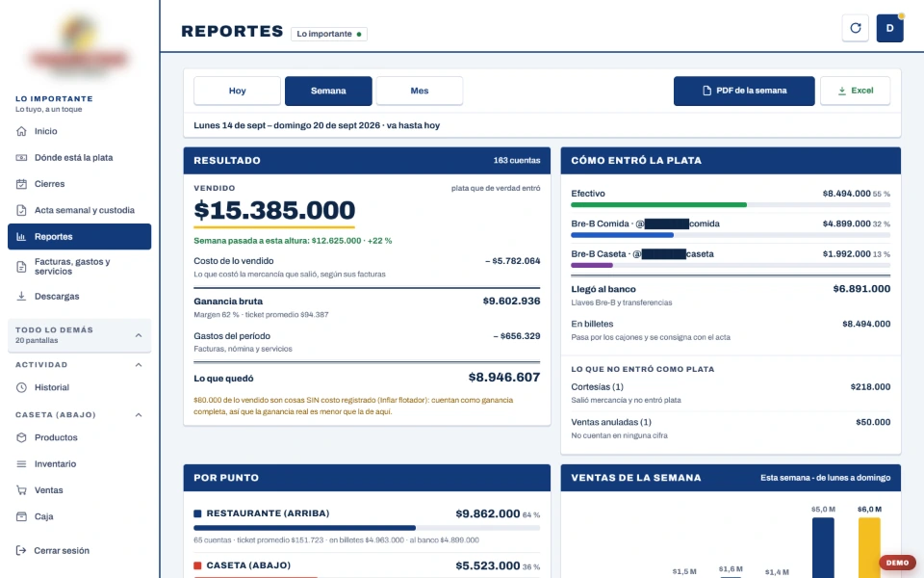Click the $15.385.000 vendido total
Image resolution: width=924 pixels, height=578 pixels.
pyautogui.click(x=274, y=210)
